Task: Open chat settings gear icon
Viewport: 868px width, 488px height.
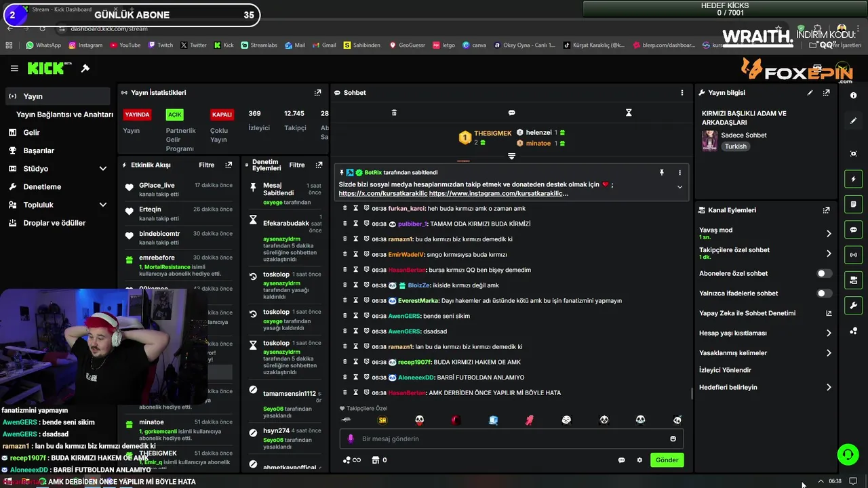Action: pyautogui.click(x=639, y=460)
